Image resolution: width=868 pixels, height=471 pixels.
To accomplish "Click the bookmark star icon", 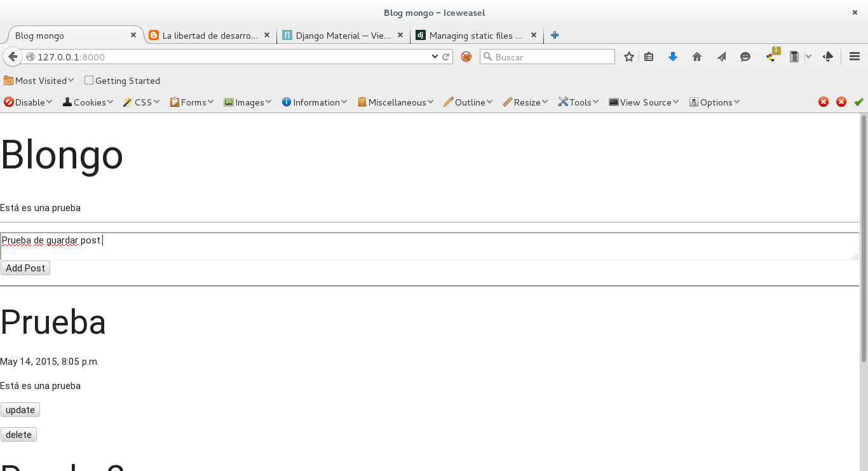I will coord(629,57).
